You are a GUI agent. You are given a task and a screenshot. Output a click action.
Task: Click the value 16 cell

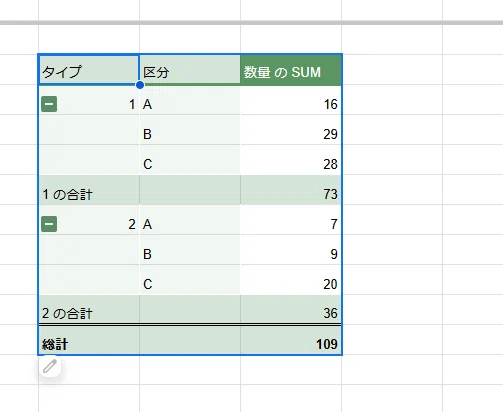[x=291, y=100]
